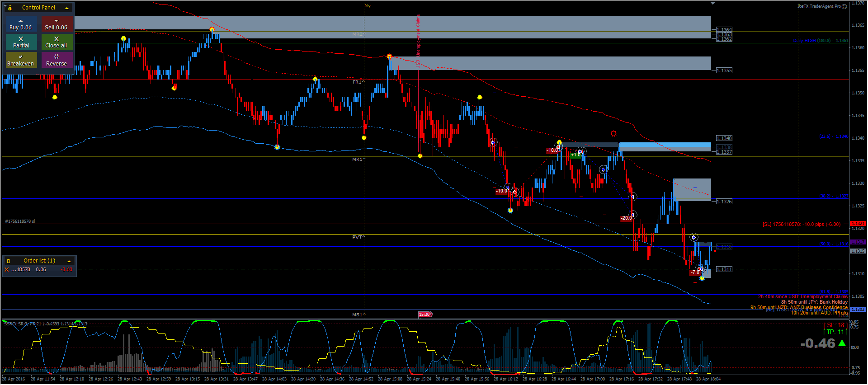Click the stop loss line label for 1756118578

802,224
